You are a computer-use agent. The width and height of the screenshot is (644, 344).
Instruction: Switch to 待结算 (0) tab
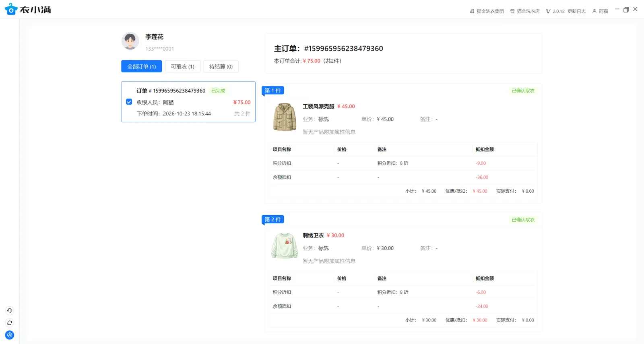(221, 66)
